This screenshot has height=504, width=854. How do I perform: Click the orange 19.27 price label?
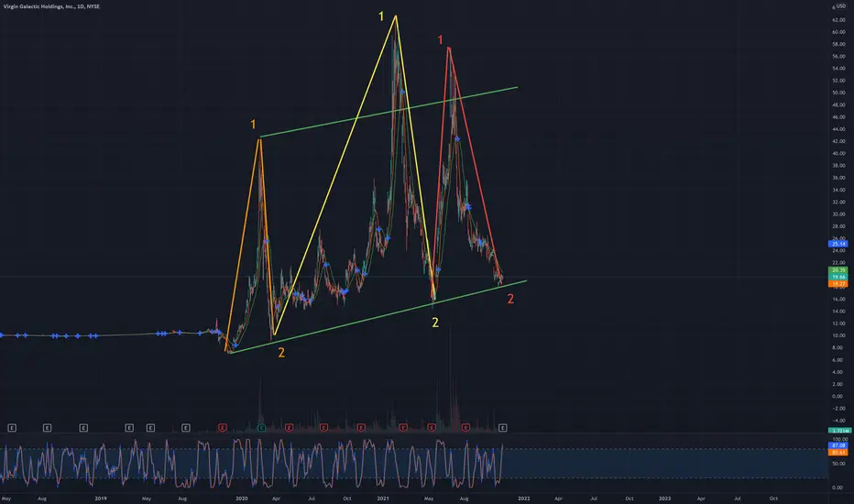[838, 284]
